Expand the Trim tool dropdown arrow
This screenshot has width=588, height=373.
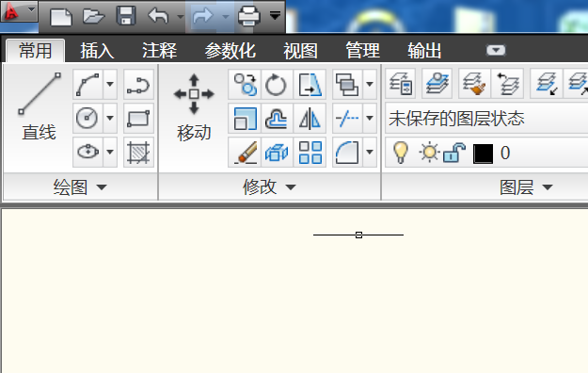370,119
